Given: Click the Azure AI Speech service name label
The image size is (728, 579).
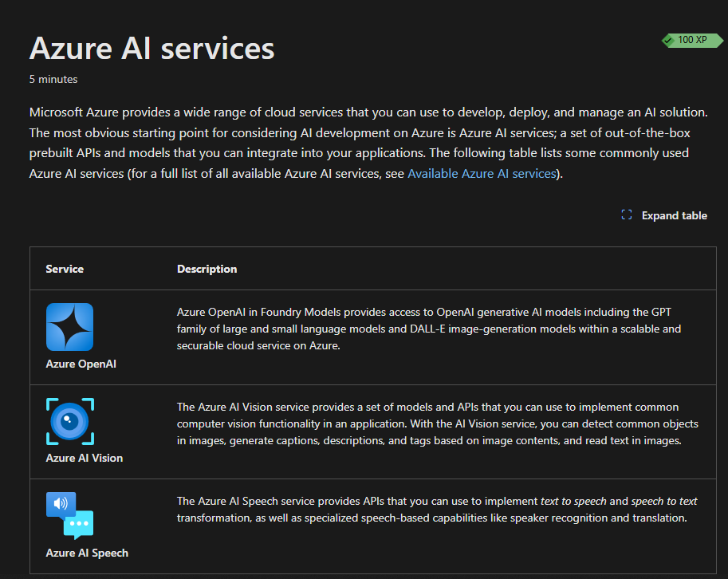Looking at the screenshot, I should click(x=87, y=553).
